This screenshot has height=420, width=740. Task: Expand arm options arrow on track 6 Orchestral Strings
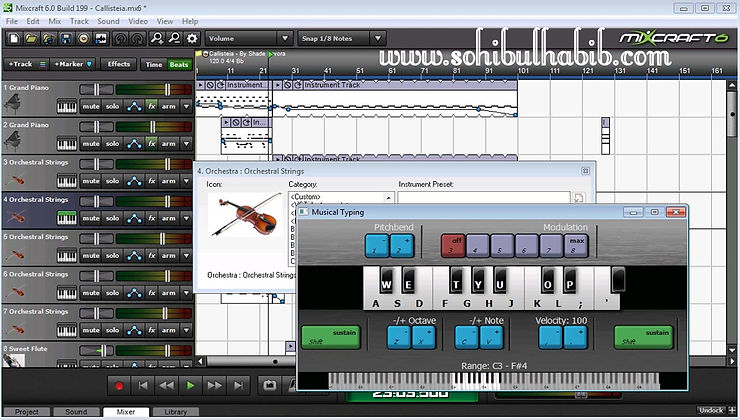point(186,293)
